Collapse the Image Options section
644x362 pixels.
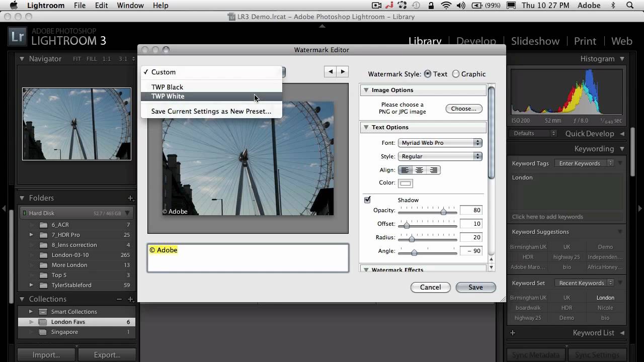click(x=366, y=90)
